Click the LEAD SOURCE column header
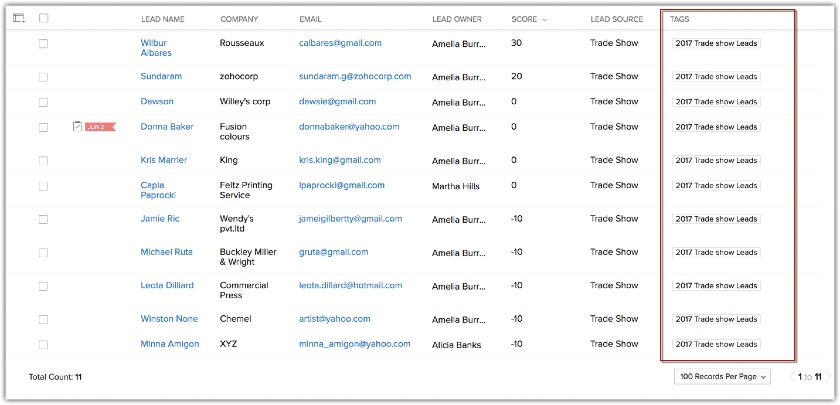The width and height of the screenshot is (840, 405). tap(617, 19)
